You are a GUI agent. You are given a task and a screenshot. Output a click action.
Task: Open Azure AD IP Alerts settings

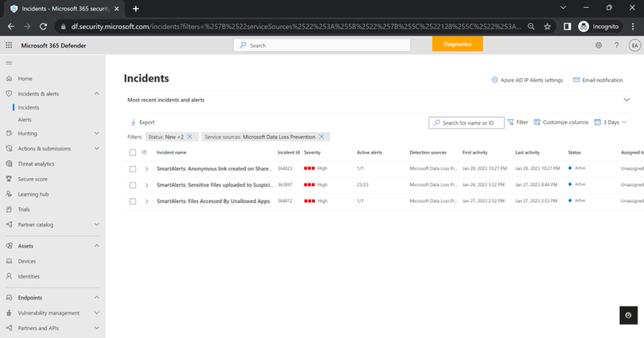click(x=527, y=80)
